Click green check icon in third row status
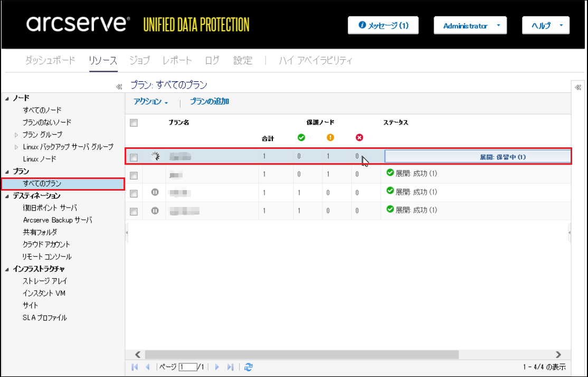The width and height of the screenshot is (588, 377). (390, 191)
